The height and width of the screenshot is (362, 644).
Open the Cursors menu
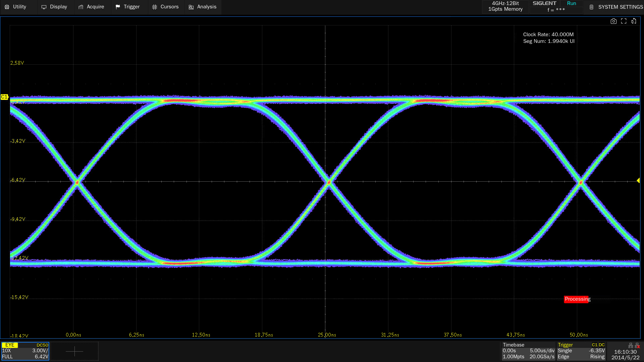(165, 7)
